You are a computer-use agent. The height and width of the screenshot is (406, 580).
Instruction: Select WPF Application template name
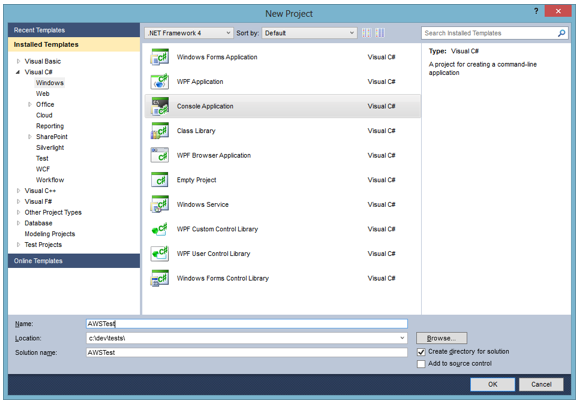point(200,82)
